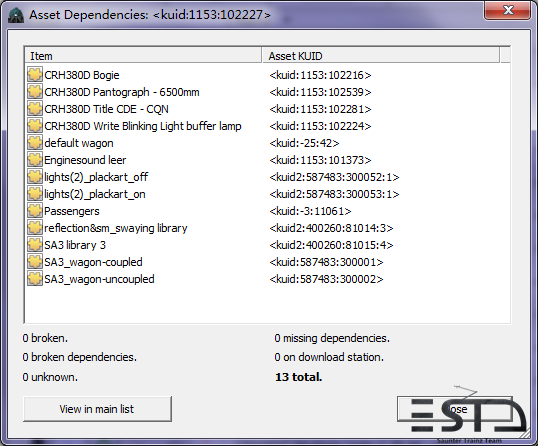The image size is (538, 446).
Task: Select the CRH380D Pantograph puzzle-piece icon
Action: point(35,92)
